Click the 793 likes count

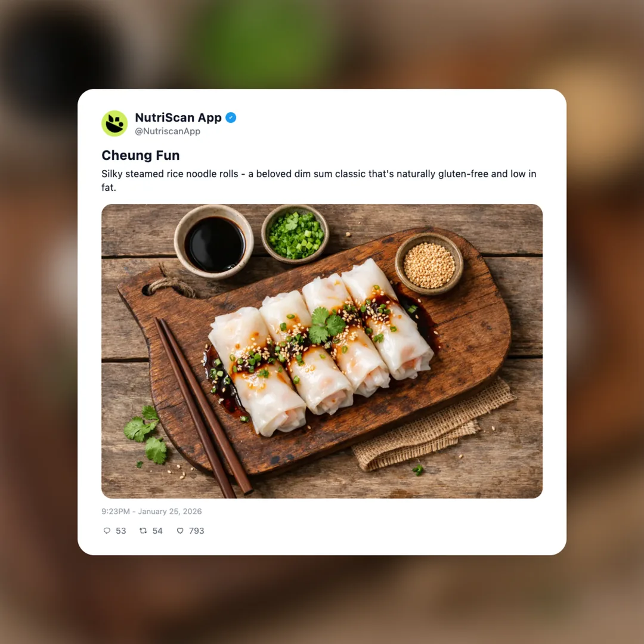click(x=196, y=531)
